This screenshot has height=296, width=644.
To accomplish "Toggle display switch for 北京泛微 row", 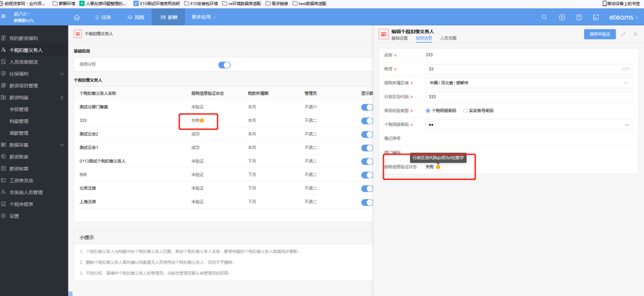I will click(x=367, y=188).
